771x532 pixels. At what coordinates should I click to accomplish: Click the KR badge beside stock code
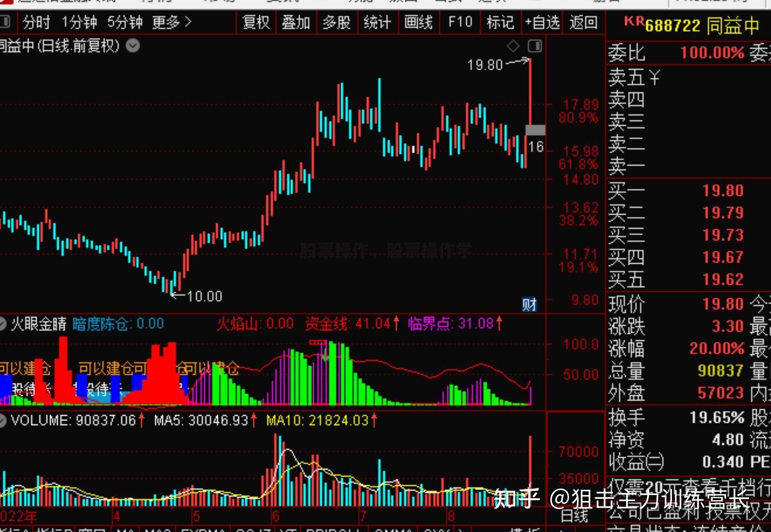(634, 22)
